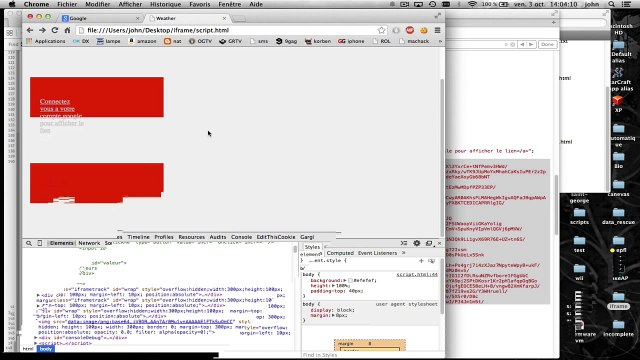Go forward with Chrome's forward arrow

(42, 30)
